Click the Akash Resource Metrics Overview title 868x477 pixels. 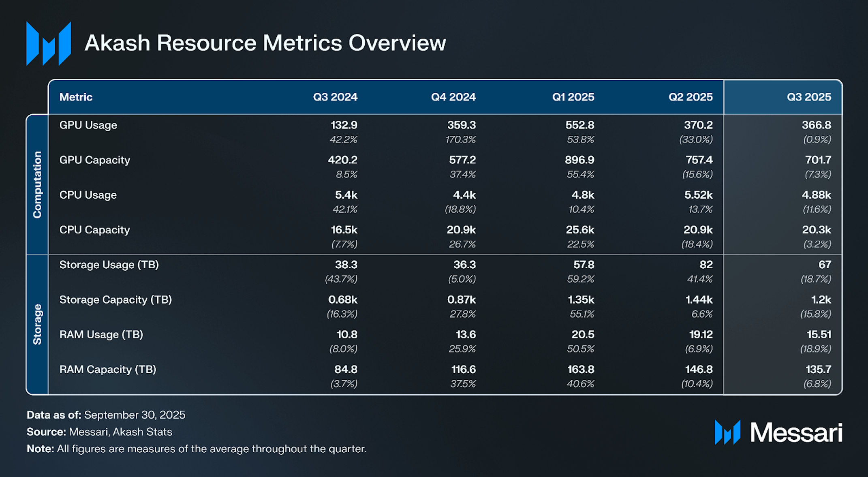click(265, 43)
